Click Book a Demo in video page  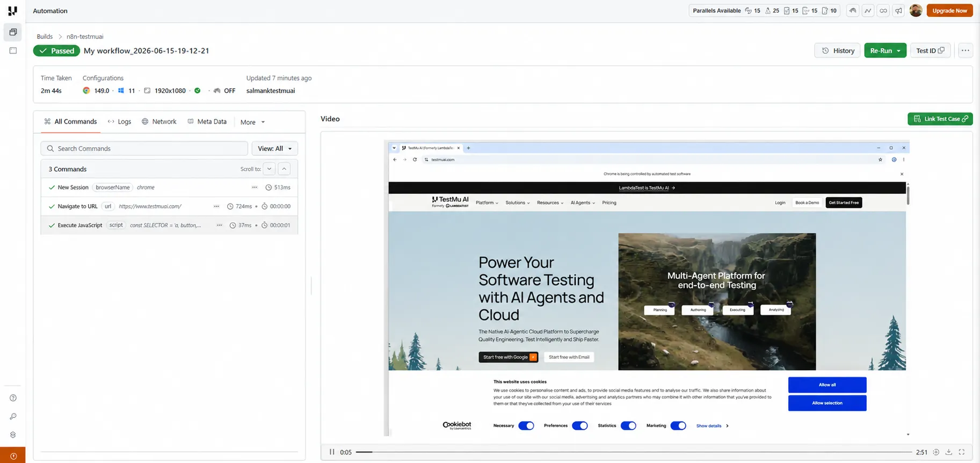[x=807, y=202]
